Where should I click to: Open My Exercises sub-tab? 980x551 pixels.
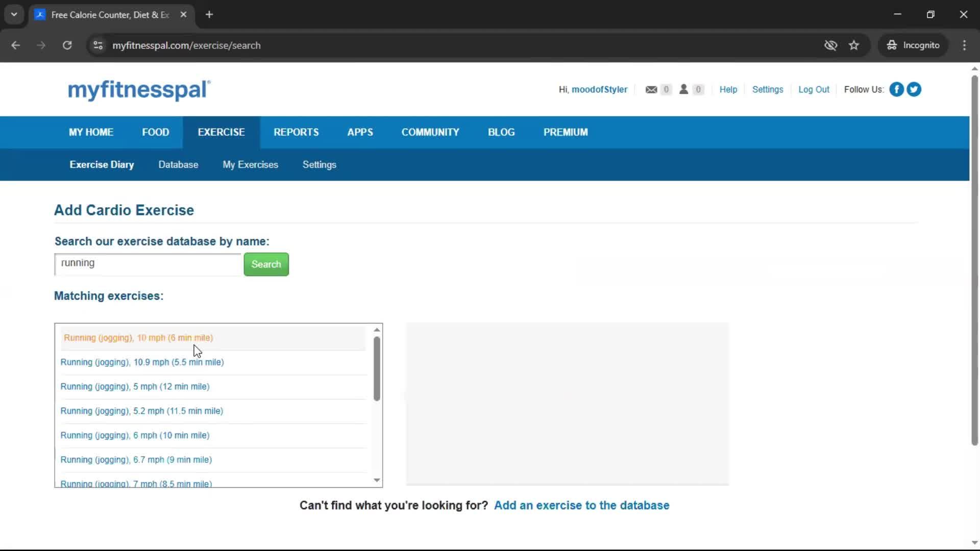coord(250,165)
